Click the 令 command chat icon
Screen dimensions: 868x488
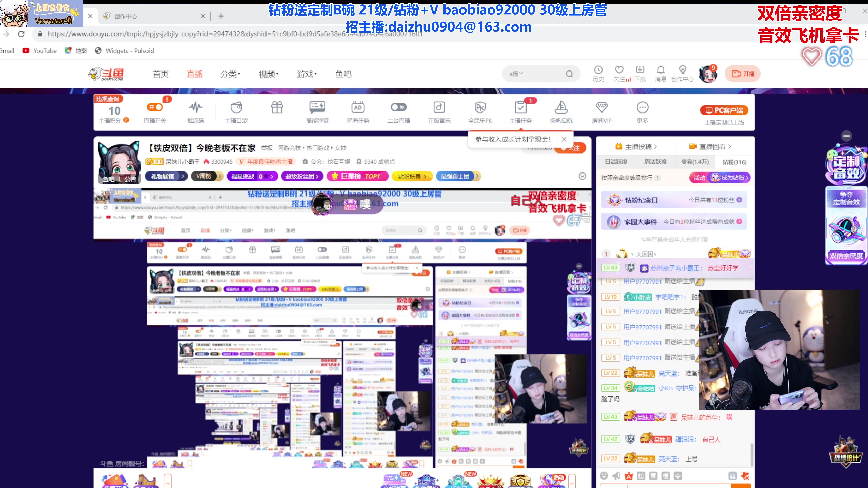(678, 476)
